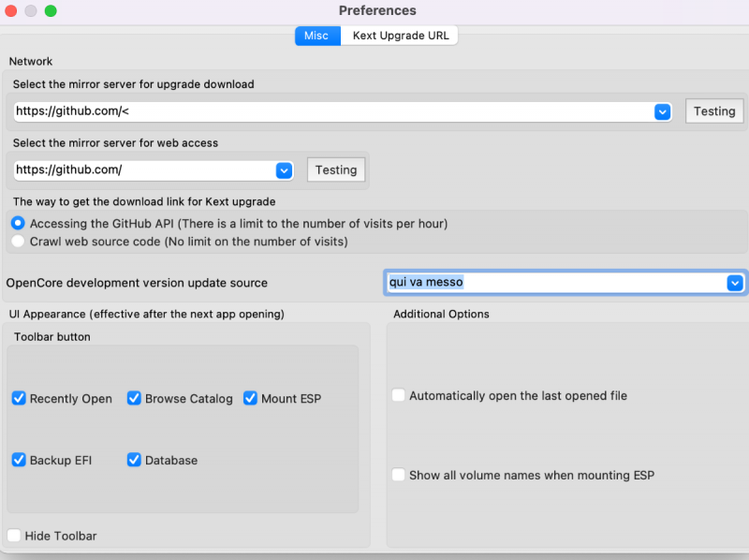The width and height of the screenshot is (749, 560).
Task: Switch to the Kext Upgrade URL tab
Action: pyautogui.click(x=401, y=36)
